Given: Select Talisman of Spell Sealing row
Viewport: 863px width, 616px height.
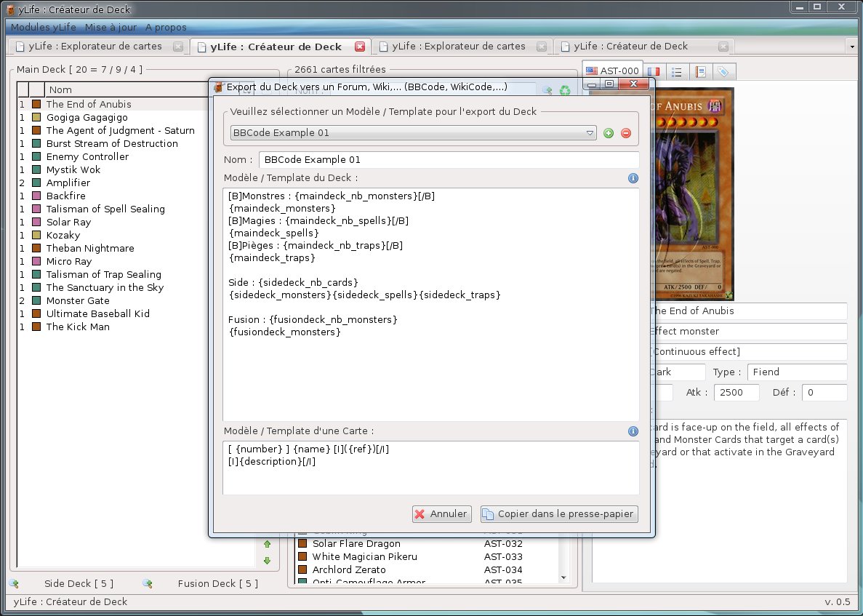Looking at the screenshot, I should point(112,209).
